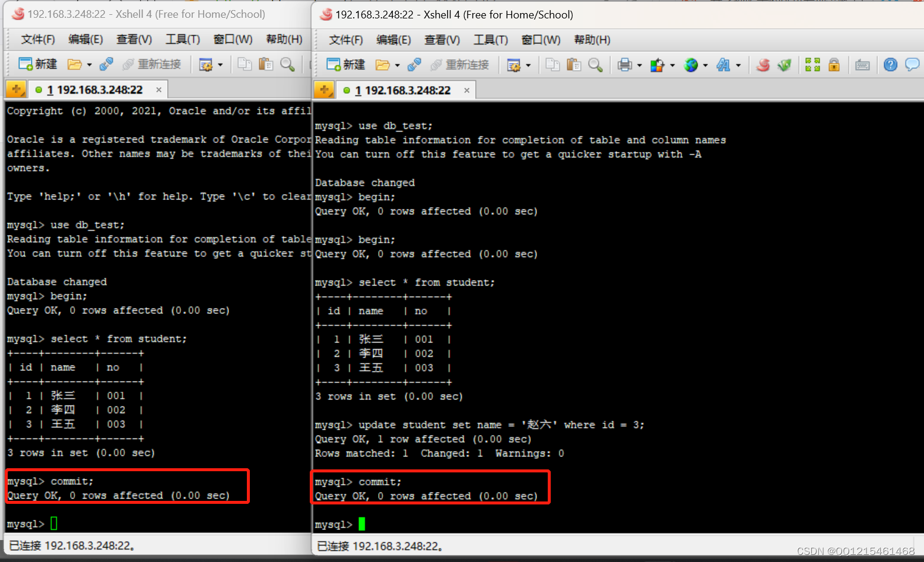Click the disconnect plug icon in left window
924x562 pixels.
pyautogui.click(x=106, y=64)
